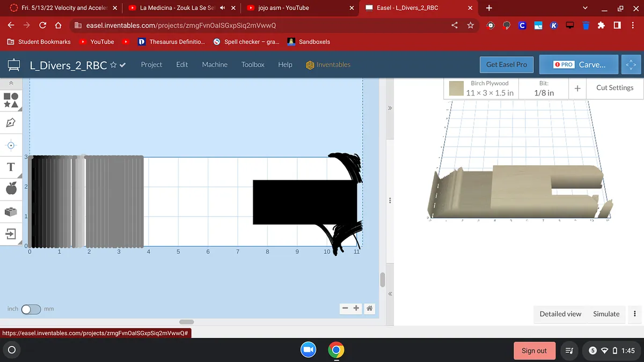Open the Machine menu

click(215, 64)
